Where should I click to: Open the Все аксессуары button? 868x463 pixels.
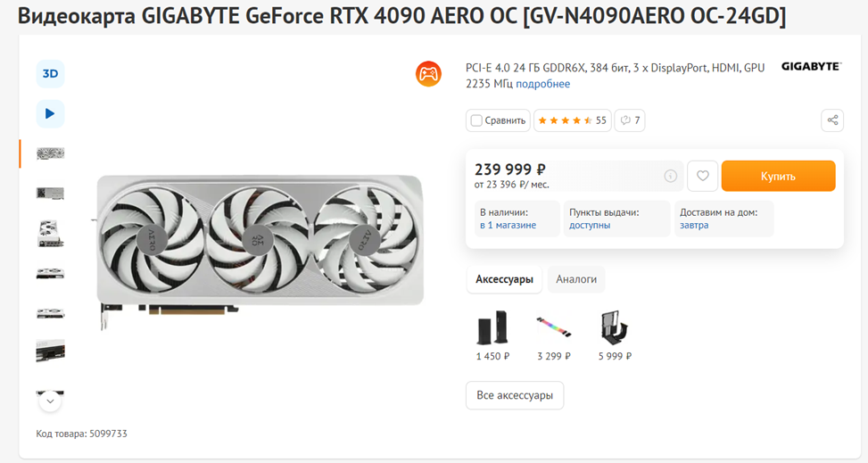tap(515, 395)
